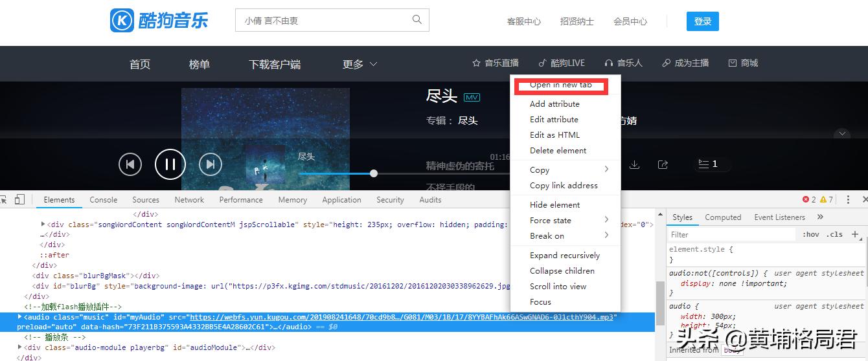This screenshot has height=361, width=868.
Task: Choose Scroll into view menu entry
Action: point(558,286)
